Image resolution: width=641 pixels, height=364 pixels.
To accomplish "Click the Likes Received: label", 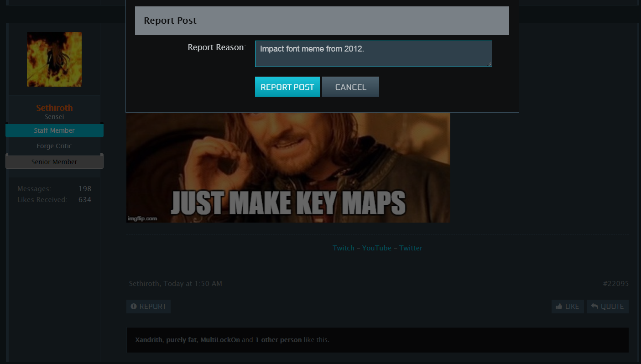I will point(42,200).
